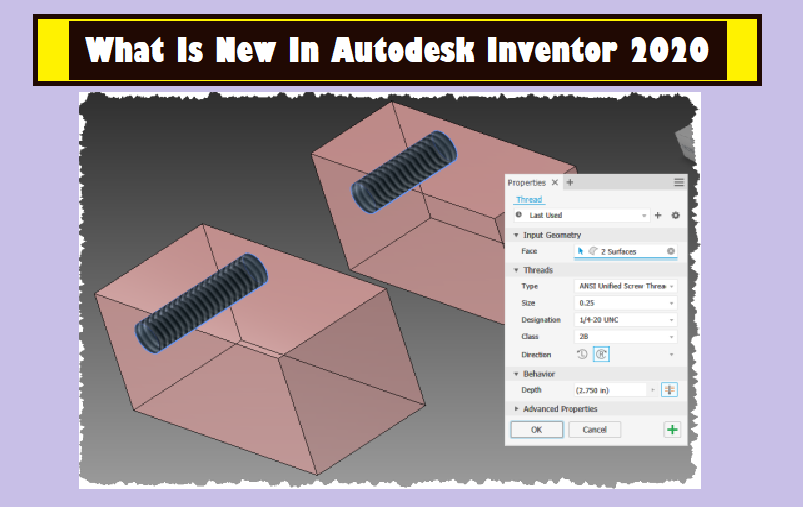The width and height of the screenshot is (803, 507).
Task: Select the threaded rod on the front block
Action: pos(201,303)
